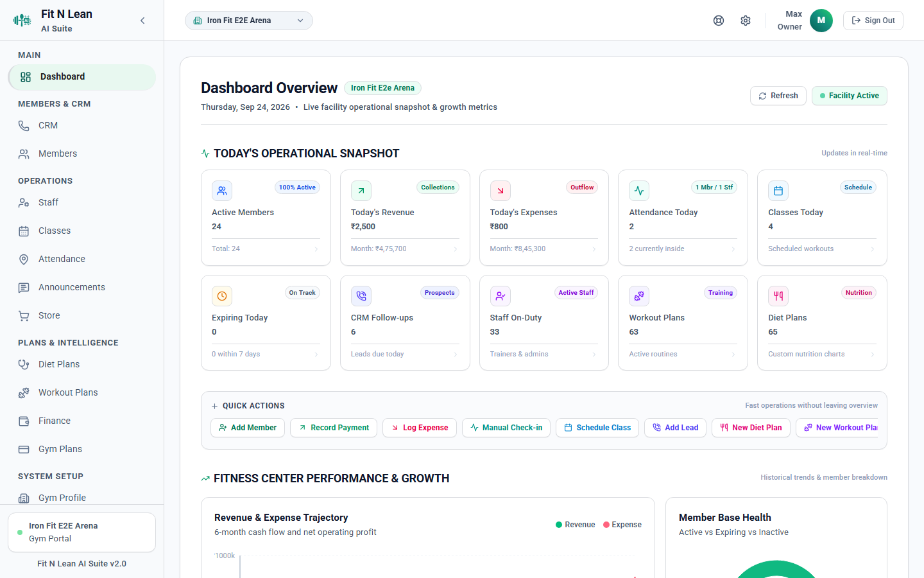Expand the Staff On-Duty trainers chevron
Screen dimensions: 924x578
pyautogui.click(x=594, y=355)
